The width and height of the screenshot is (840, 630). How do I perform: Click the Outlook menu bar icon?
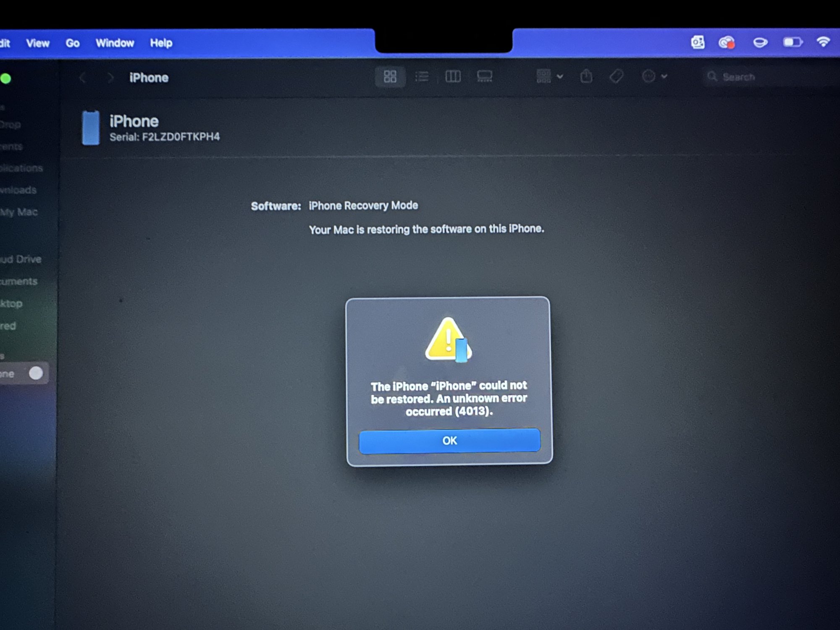(x=698, y=42)
